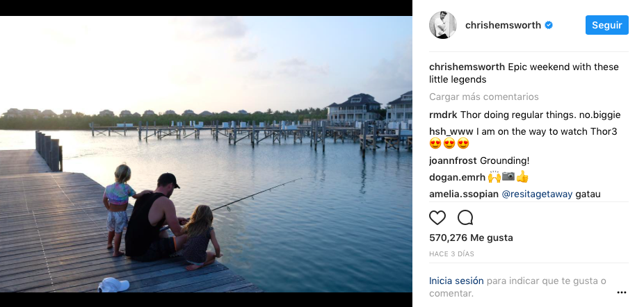Open the three-dot more options menu
This screenshot has height=307, width=644.
[x=621, y=292]
